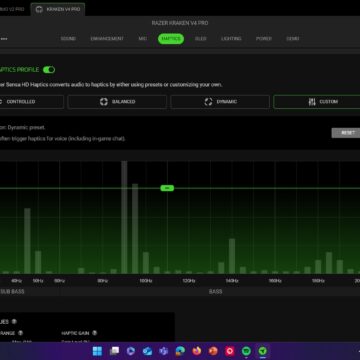The height and width of the screenshot is (360, 360).
Task: Open the Kraken V4 Pro device tab
Action: point(58,9)
